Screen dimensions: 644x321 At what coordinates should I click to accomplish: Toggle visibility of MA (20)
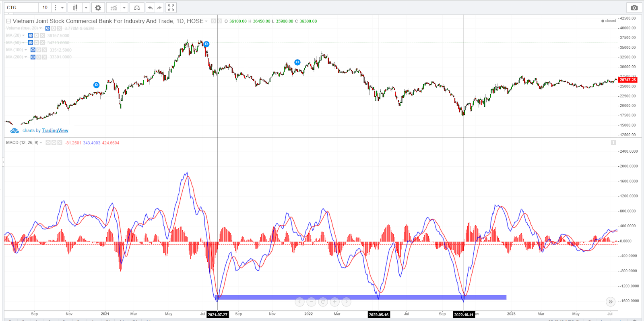pyautogui.click(x=30, y=35)
